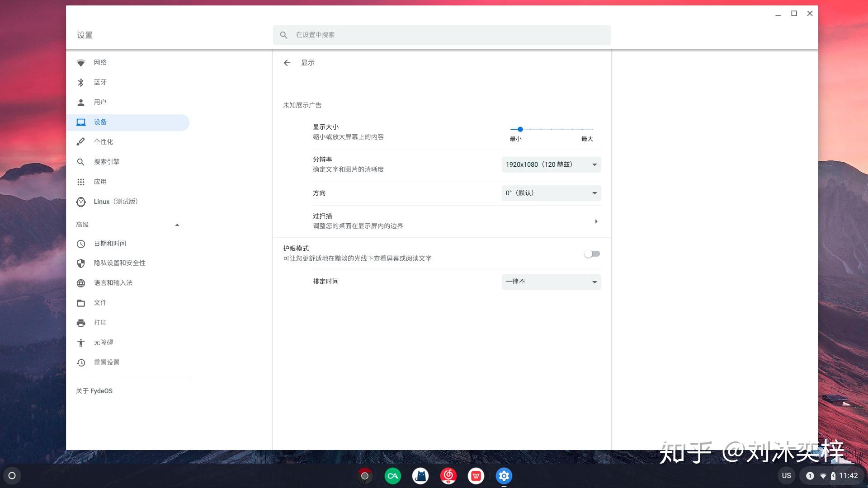Viewport: 868px width, 488px height.
Task: Click the app launcher circle in taskbar
Action: [x=12, y=475]
